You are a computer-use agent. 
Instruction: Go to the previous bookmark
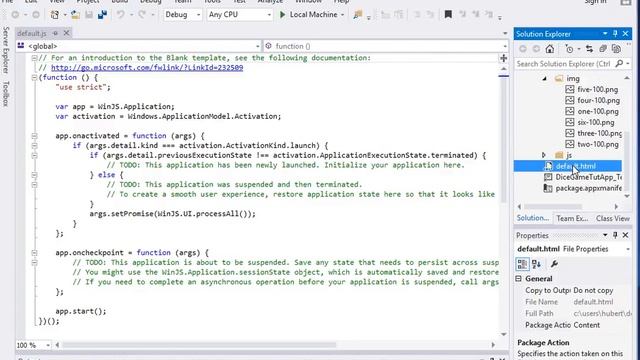pyautogui.click(x=462, y=15)
